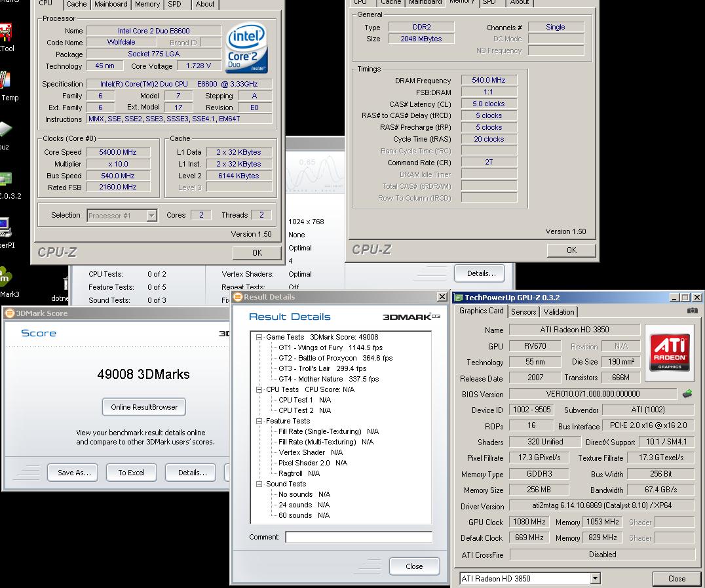Switch to the Validation tab in GPU-Z
Image resolution: width=705 pixels, height=588 pixels.
point(559,312)
